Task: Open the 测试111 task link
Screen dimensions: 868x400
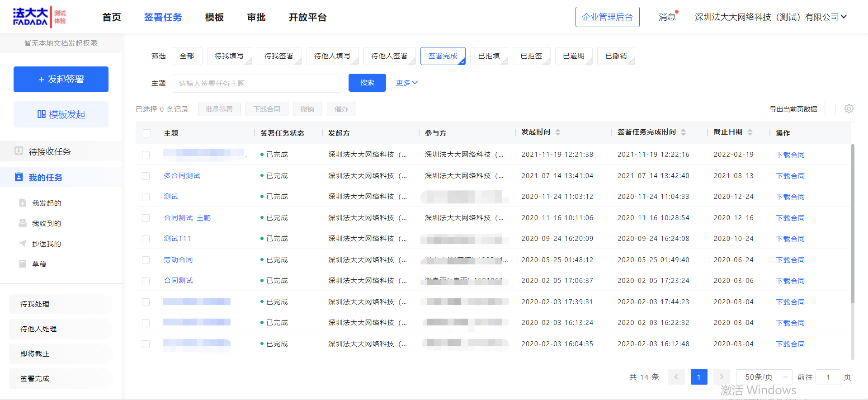Action: pyautogui.click(x=177, y=239)
